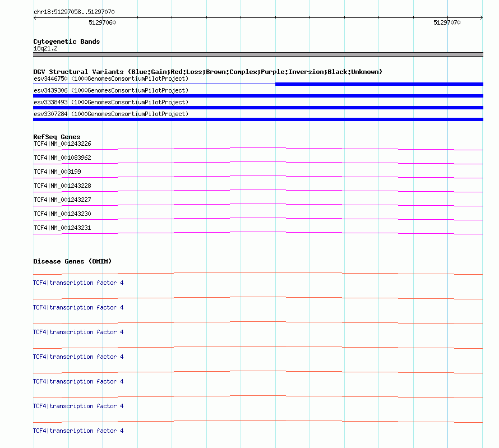Screen dimensions: 499x448
Task: Click the blue bar under esv3439306
Action: point(258,96)
